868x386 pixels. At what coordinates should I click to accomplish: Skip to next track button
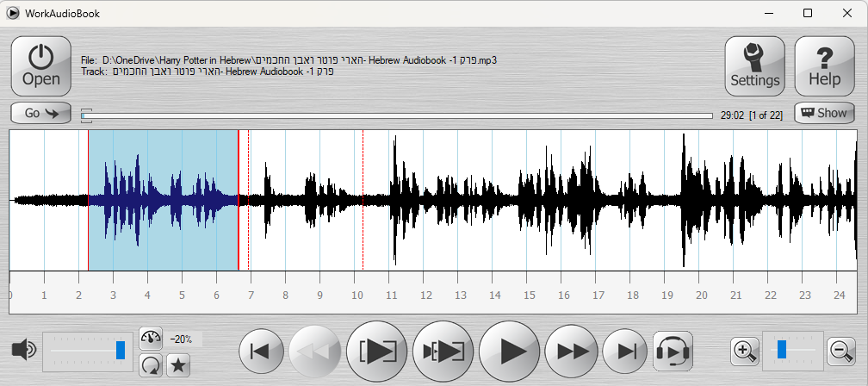click(x=625, y=352)
